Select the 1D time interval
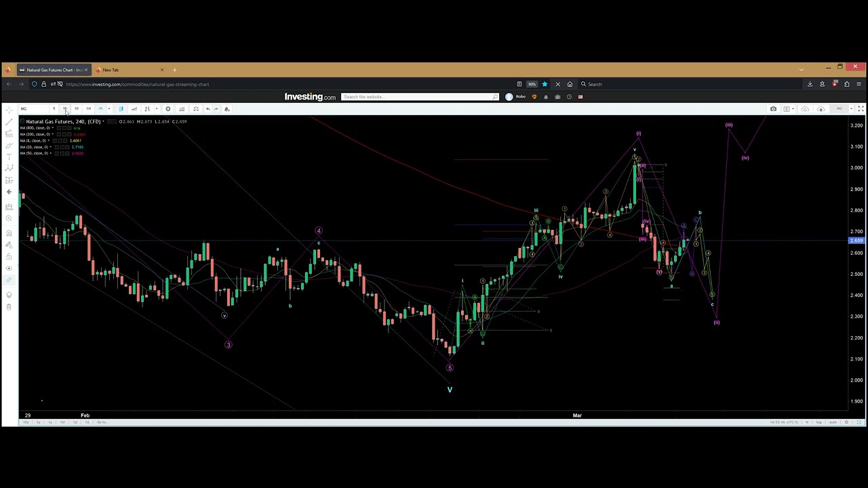The height and width of the screenshot is (488, 868). click(76, 108)
